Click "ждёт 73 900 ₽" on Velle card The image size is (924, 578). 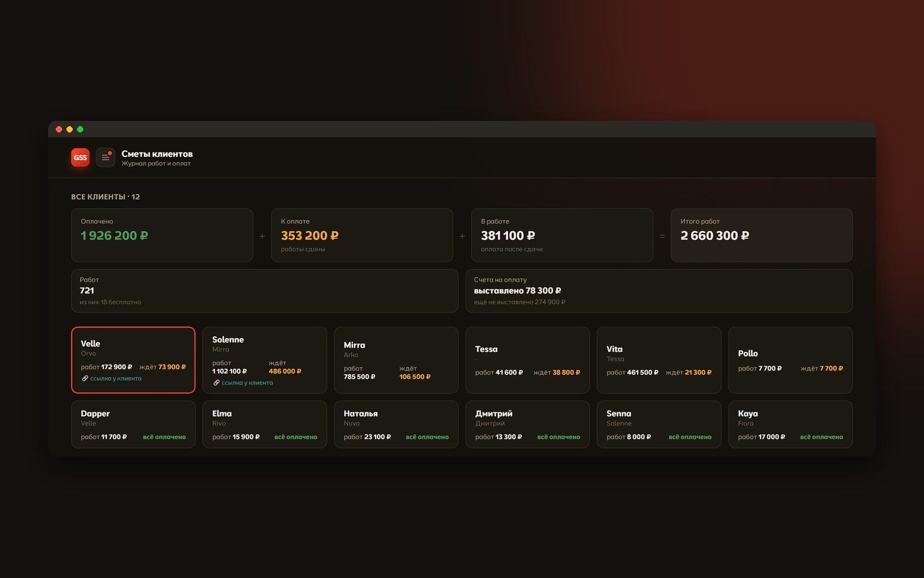click(163, 367)
